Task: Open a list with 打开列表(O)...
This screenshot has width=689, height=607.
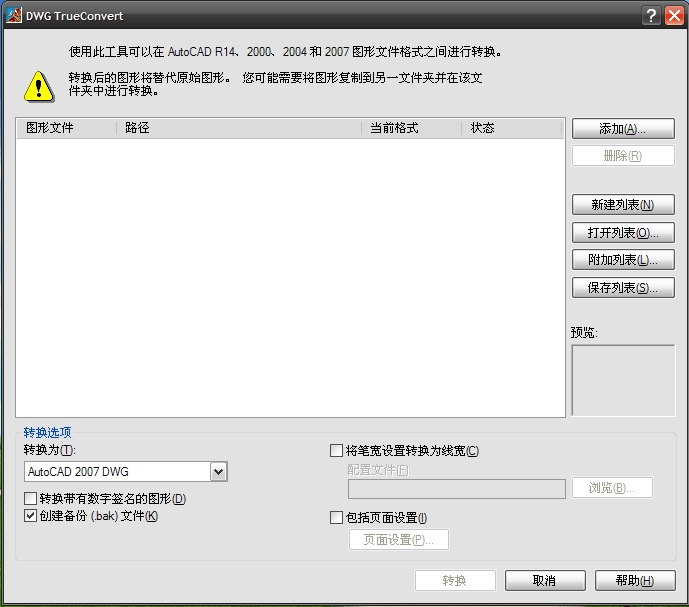Action: pos(623,232)
